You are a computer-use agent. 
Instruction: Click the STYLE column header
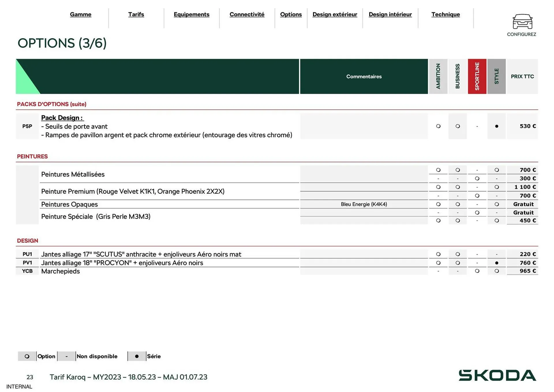(x=497, y=76)
